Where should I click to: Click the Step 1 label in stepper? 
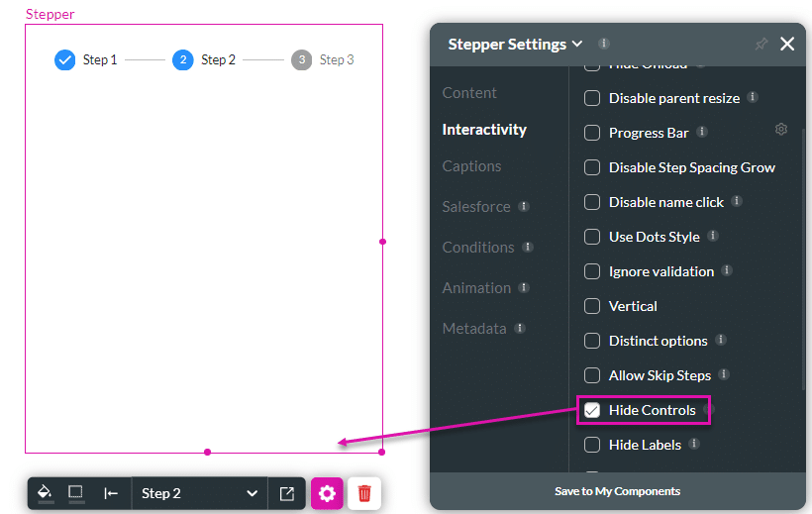tap(100, 60)
